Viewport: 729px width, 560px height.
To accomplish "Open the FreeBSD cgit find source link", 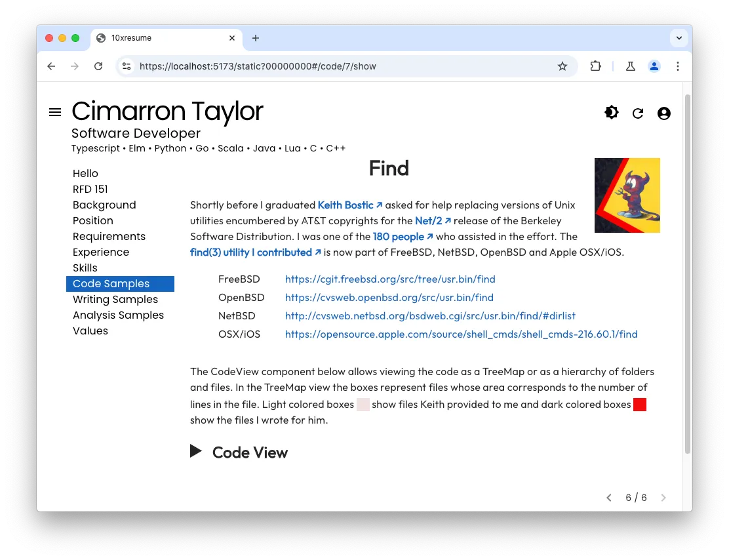I will tap(389, 279).
